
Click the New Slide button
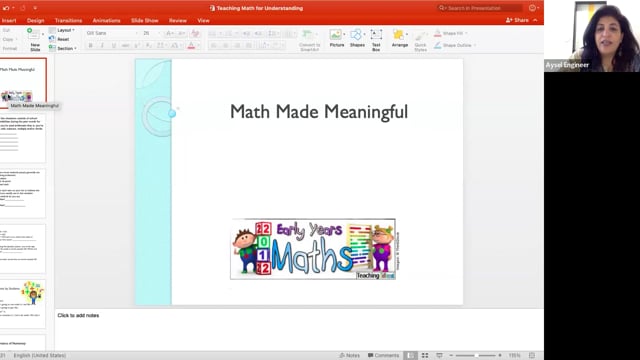pos(35,40)
